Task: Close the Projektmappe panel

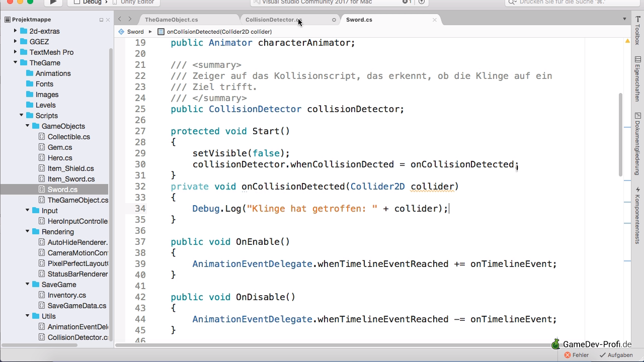Action: point(108,20)
